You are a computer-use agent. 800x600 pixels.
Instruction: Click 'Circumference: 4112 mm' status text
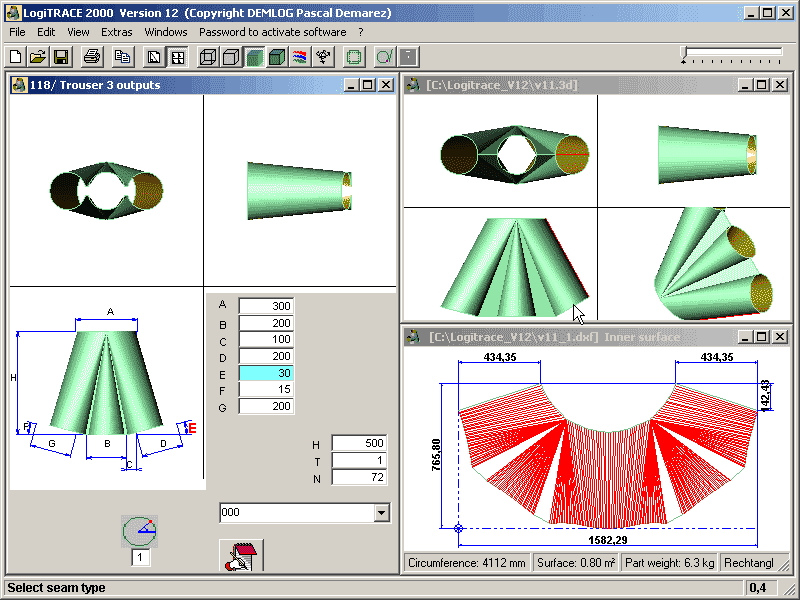[467, 563]
